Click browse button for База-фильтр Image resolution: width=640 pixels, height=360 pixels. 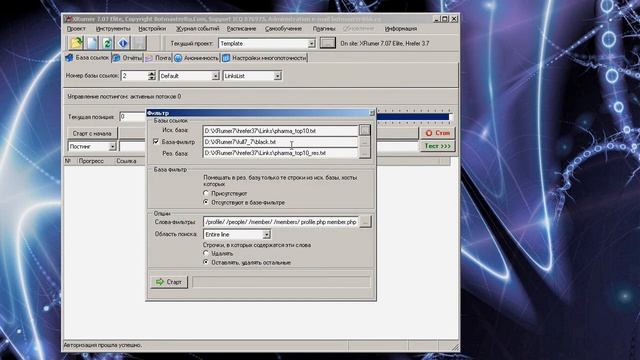(x=364, y=142)
